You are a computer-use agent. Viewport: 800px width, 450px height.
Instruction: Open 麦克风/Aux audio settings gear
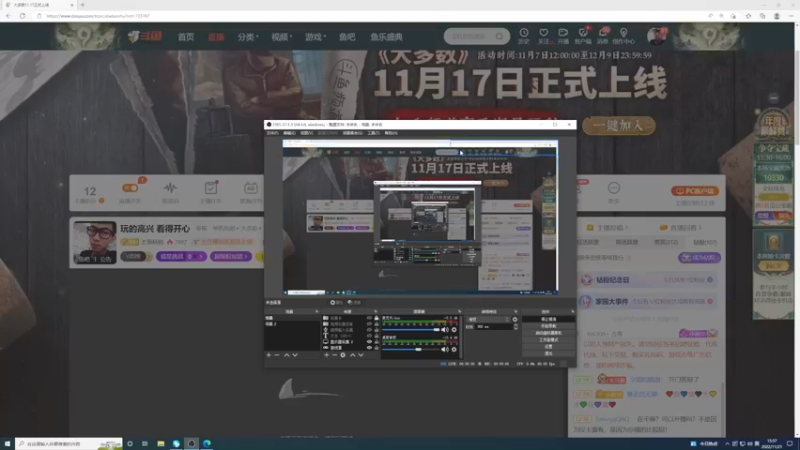[x=454, y=330]
